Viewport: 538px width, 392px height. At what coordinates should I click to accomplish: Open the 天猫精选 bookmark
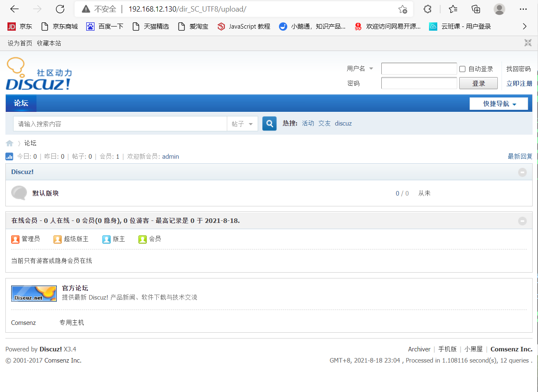point(150,27)
